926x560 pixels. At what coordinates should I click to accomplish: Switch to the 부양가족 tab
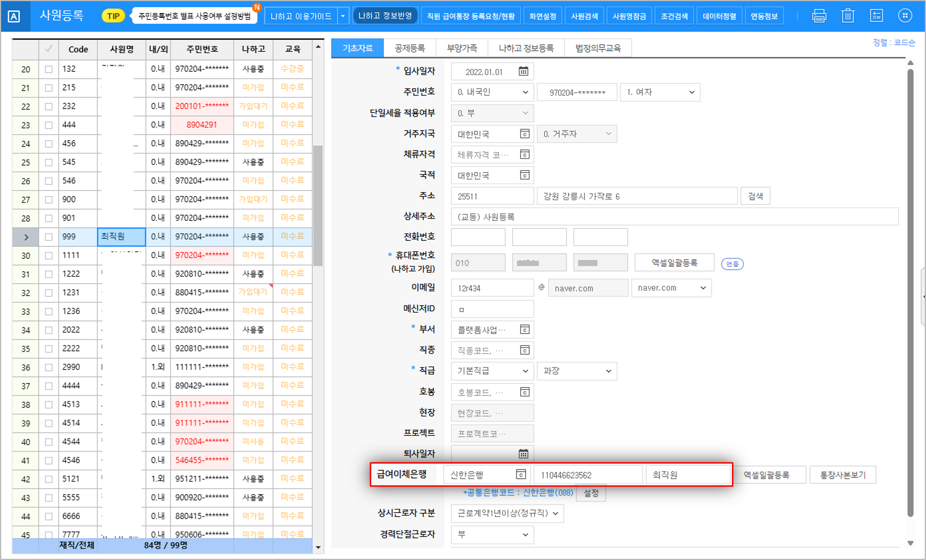pos(462,48)
